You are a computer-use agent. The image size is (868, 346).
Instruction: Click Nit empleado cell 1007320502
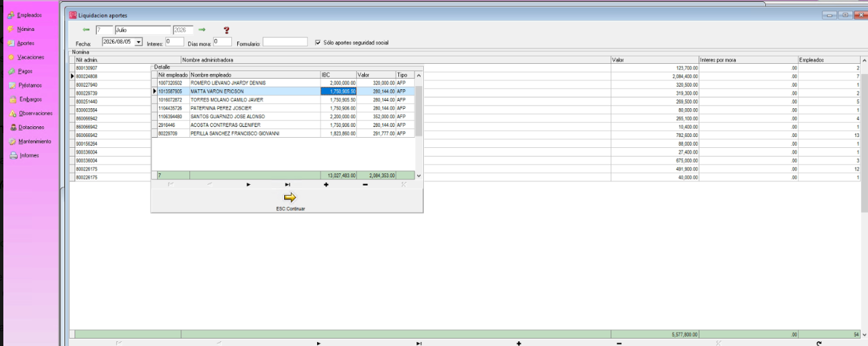click(173, 83)
